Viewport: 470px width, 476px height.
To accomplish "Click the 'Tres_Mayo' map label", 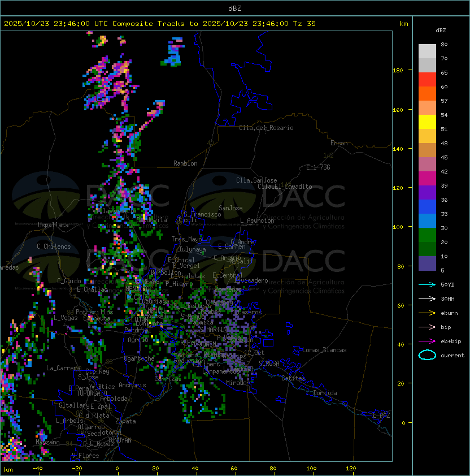I will (186, 239).
